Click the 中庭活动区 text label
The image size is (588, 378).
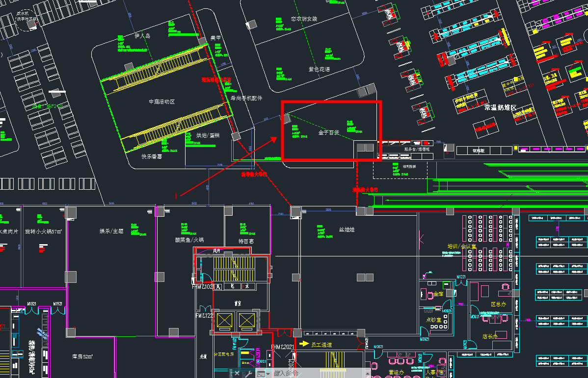coord(161,101)
